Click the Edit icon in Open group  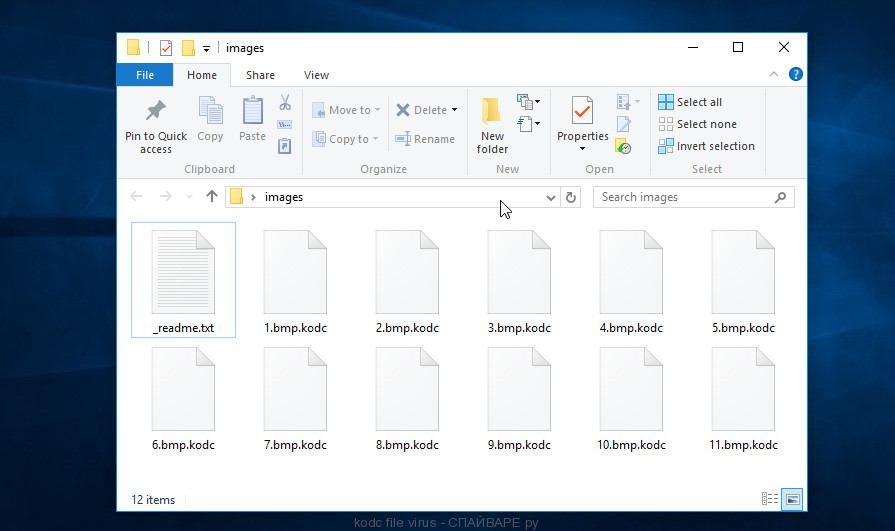623,124
